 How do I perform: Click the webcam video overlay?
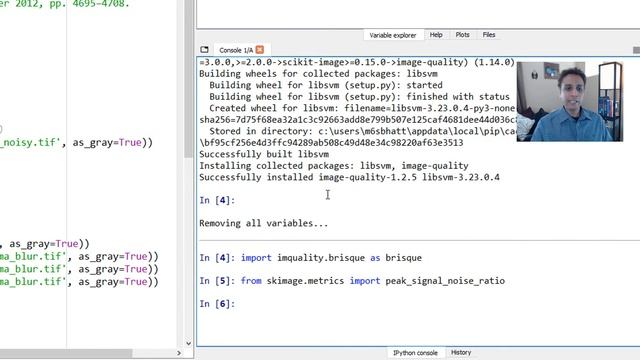click(570, 102)
